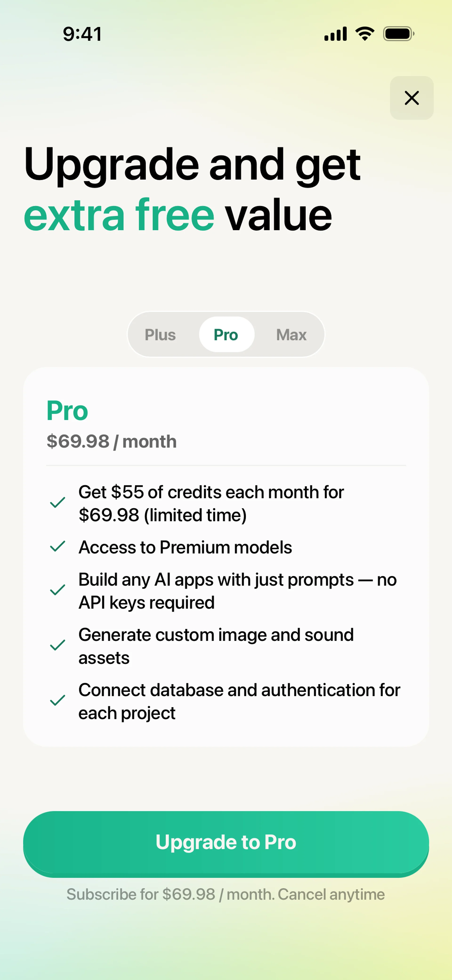The width and height of the screenshot is (452, 980).
Task: Click the checkmark beside Connect database feature
Action: [57, 700]
